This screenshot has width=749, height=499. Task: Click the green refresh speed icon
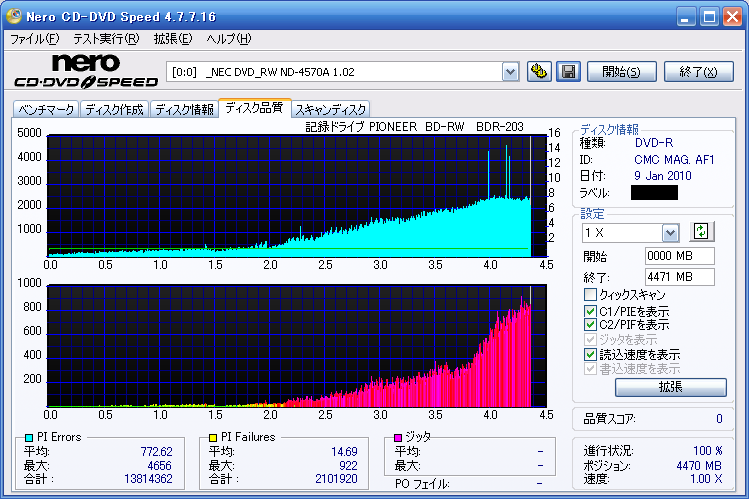pos(701,232)
